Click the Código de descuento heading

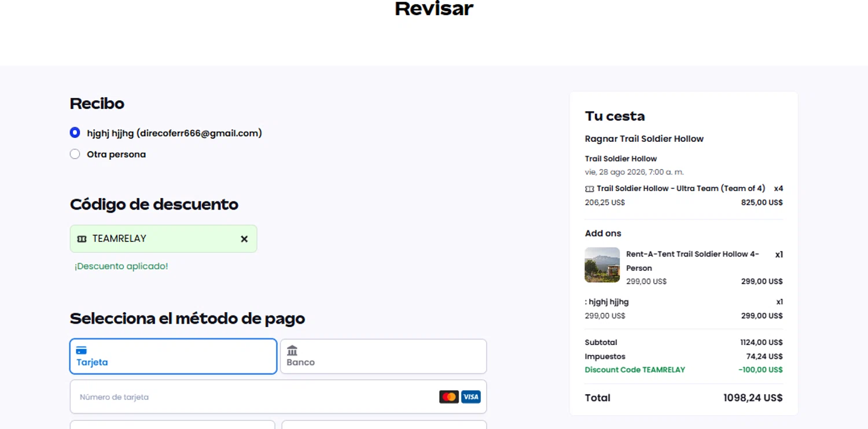pyautogui.click(x=154, y=204)
